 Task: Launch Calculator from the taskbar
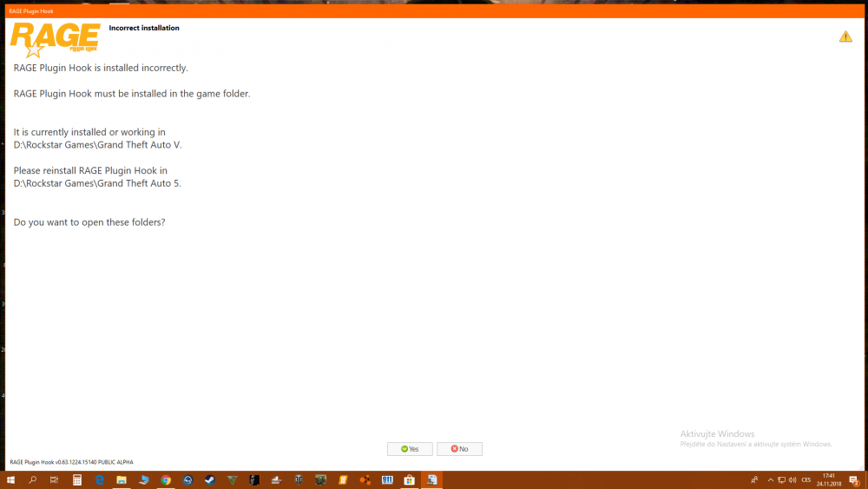pyautogui.click(x=77, y=480)
